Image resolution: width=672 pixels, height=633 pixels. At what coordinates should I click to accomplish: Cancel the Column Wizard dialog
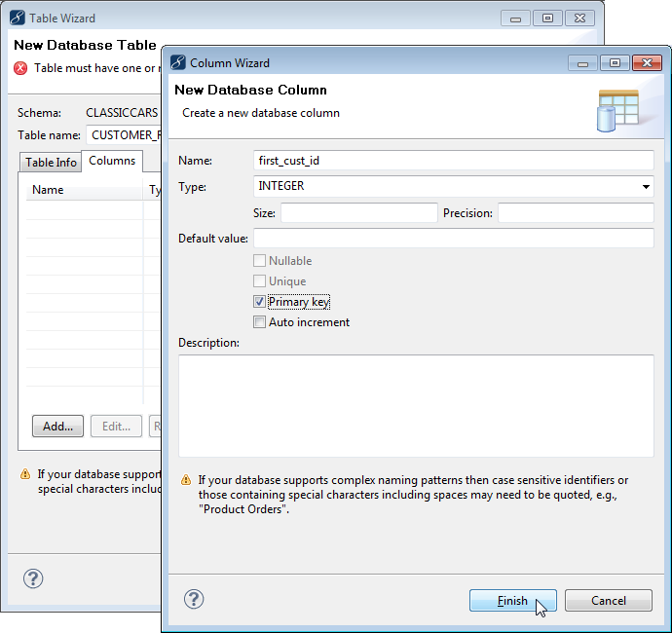click(608, 601)
